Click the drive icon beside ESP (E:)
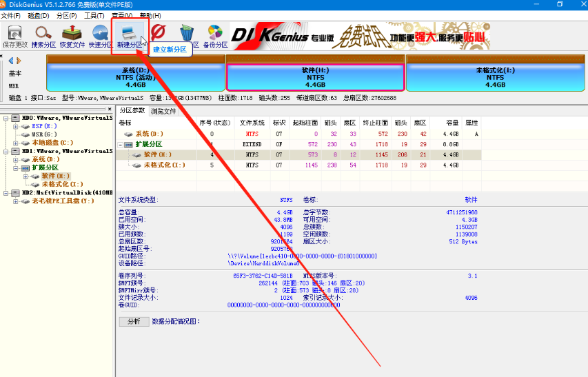 [25, 126]
